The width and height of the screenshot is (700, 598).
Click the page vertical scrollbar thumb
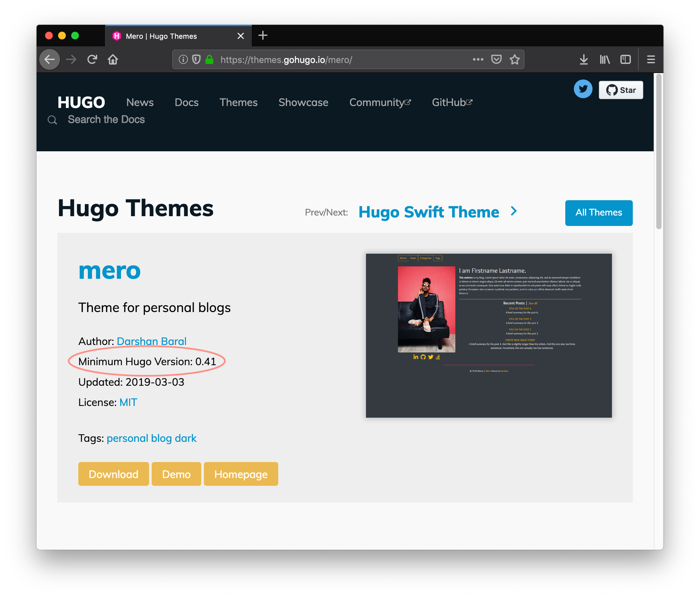[659, 152]
